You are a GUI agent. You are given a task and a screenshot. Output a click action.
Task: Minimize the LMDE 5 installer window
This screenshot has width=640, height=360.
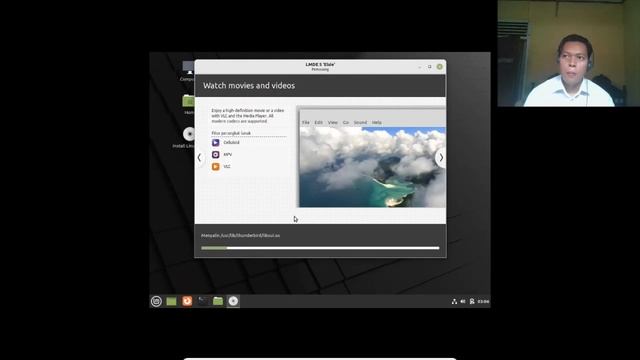click(420, 67)
